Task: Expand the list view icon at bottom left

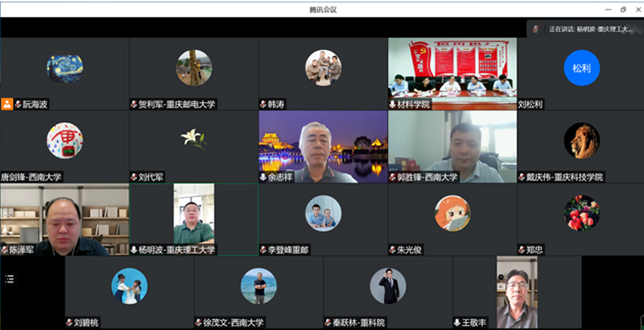Action: pos(10,279)
